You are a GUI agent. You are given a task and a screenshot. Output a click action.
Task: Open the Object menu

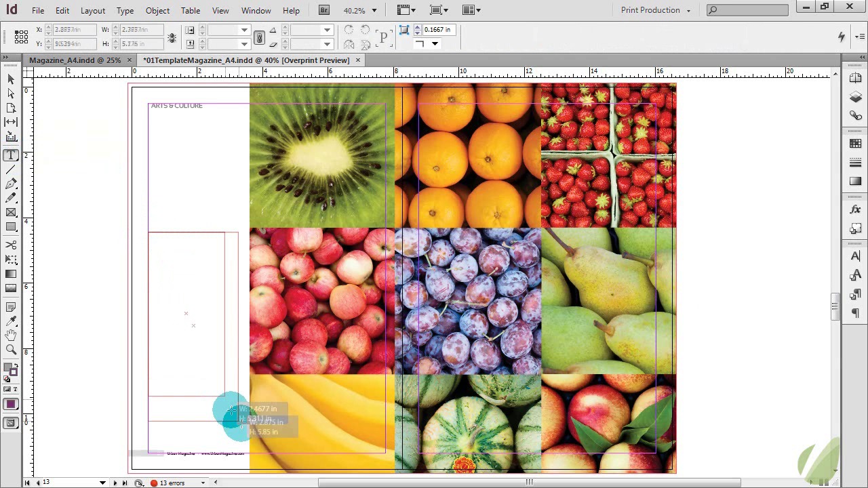click(x=157, y=10)
